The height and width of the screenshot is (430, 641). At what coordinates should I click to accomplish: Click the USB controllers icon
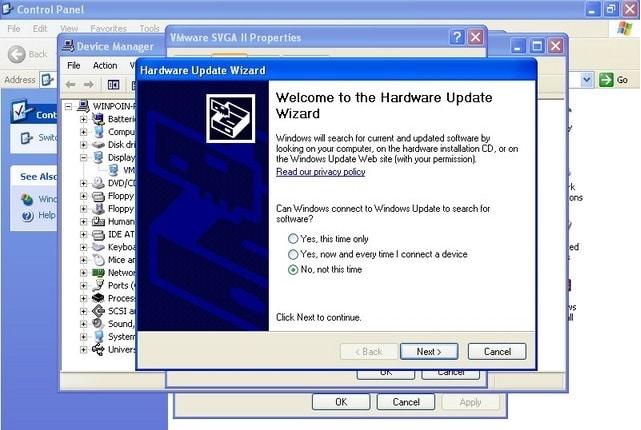[98, 349]
